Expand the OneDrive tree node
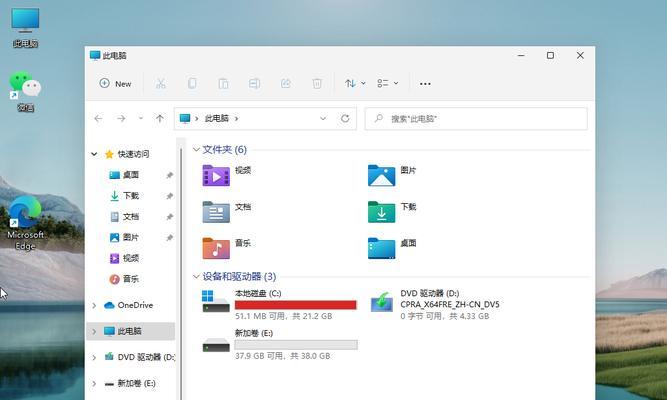This screenshot has height=400, width=667. point(94,305)
